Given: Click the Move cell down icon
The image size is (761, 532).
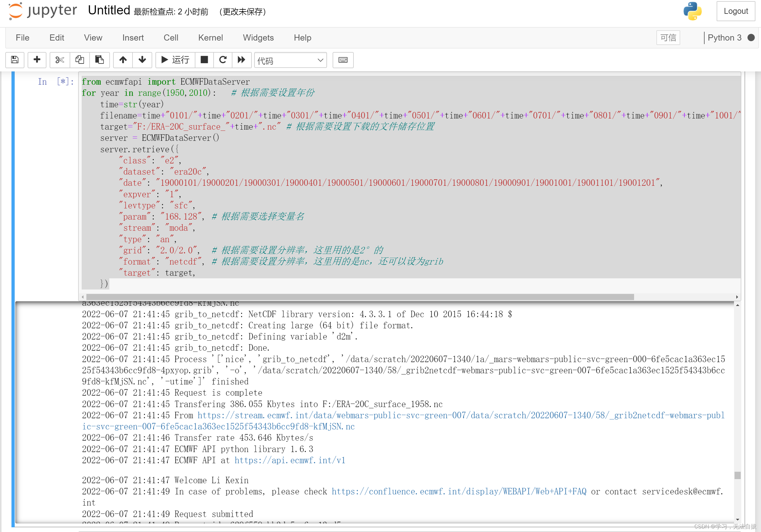Looking at the screenshot, I should click(x=142, y=60).
